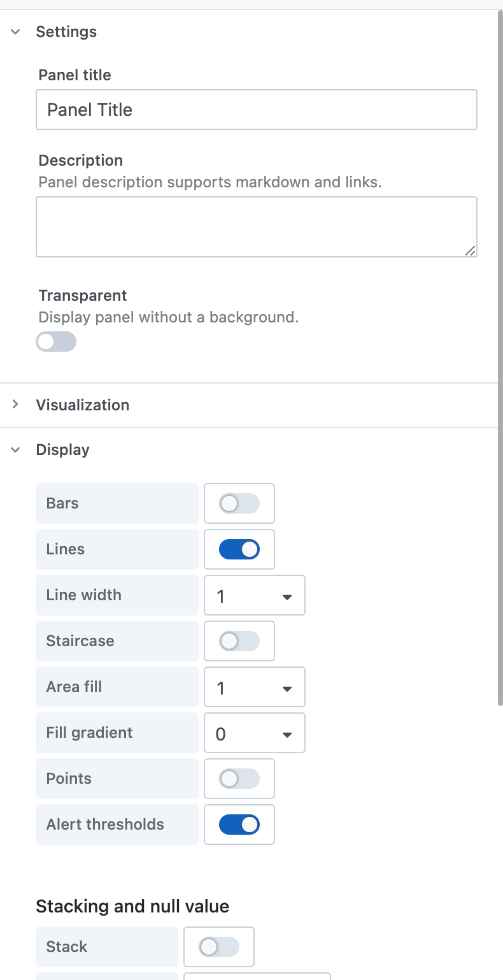Open the Area fill dropdown

pyautogui.click(x=255, y=687)
